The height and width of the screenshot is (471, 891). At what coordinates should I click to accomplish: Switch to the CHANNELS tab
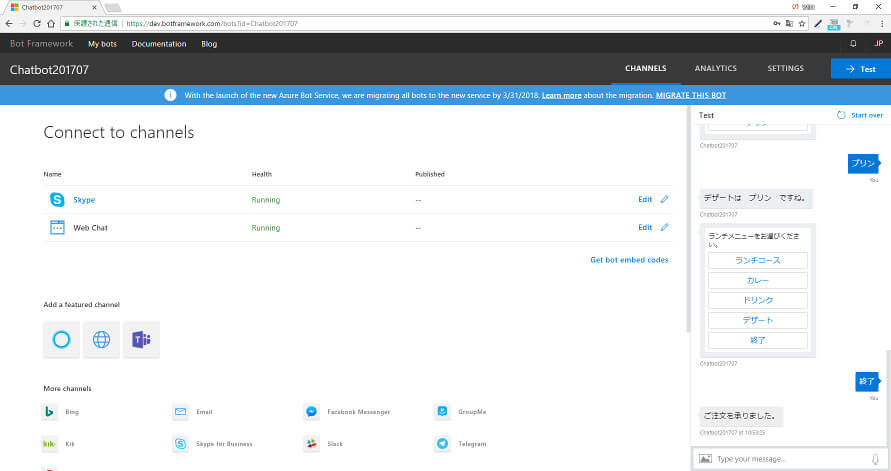(646, 68)
